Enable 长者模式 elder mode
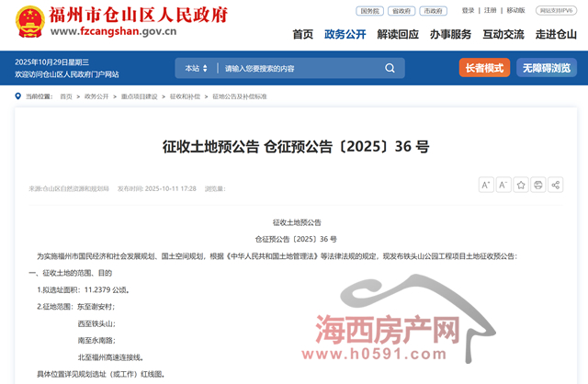The width and height of the screenshot is (588, 384). (484, 68)
